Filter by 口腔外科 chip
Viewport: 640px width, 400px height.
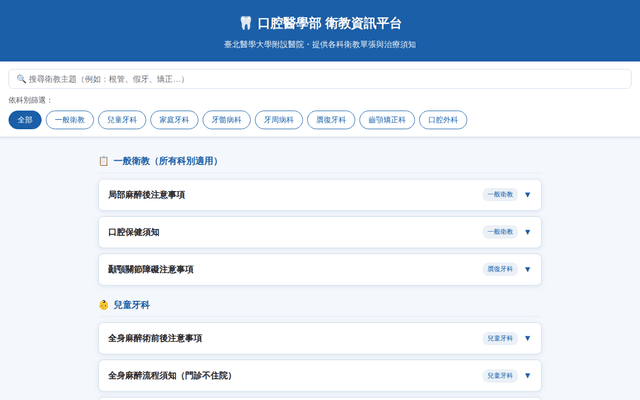coord(443,120)
